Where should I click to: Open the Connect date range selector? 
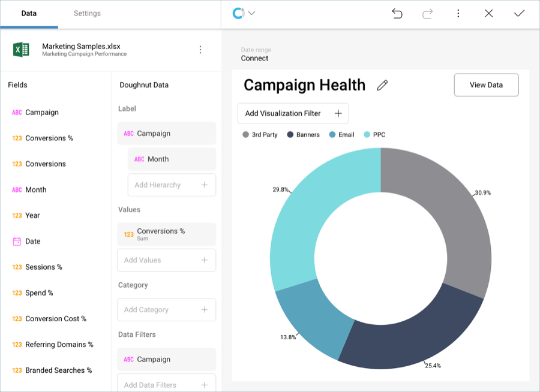(254, 58)
